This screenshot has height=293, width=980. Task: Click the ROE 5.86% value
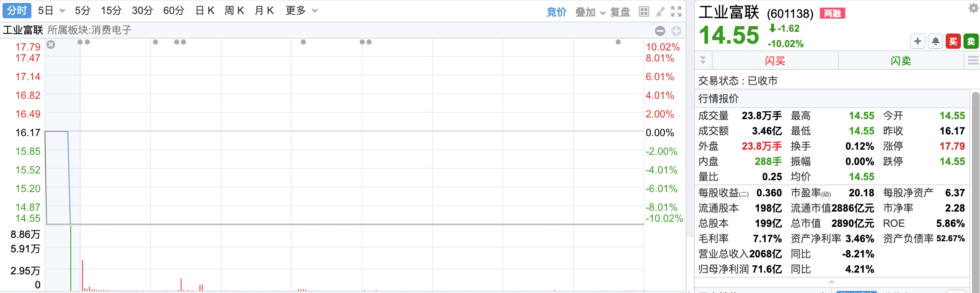tap(950, 223)
